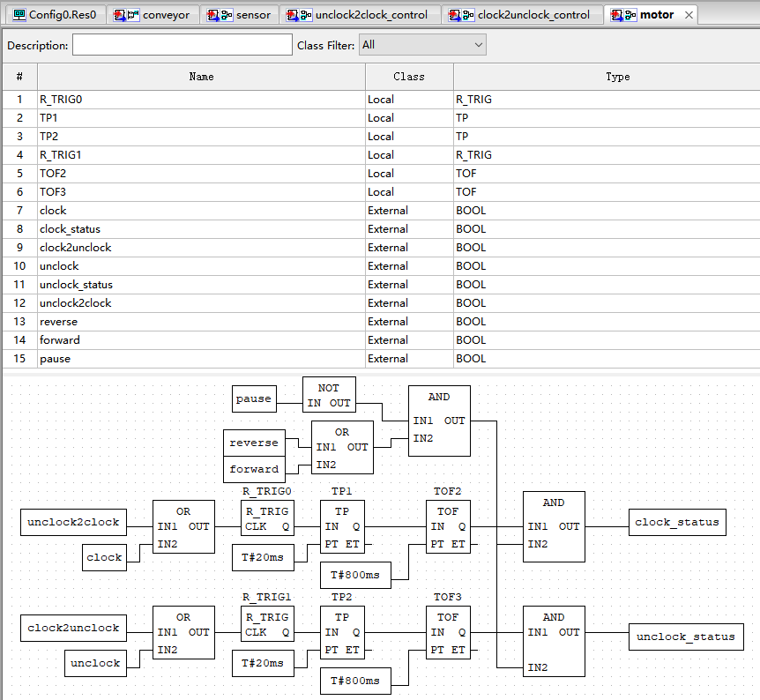Select the top AND block after NOT
760x700 pixels.
(439, 421)
